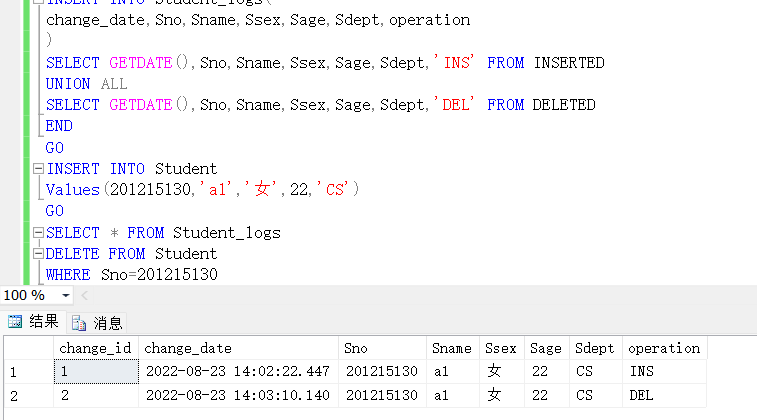
Task: Click the 'INS' string literal in code
Action: (x=454, y=62)
